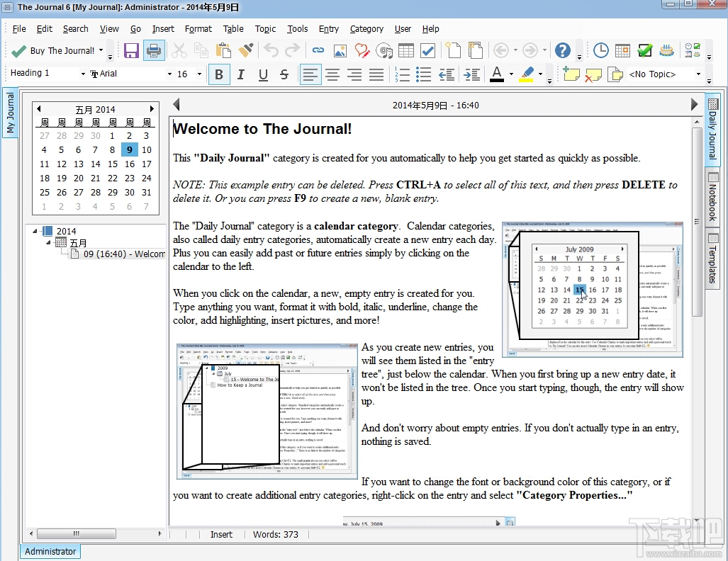This screenshot has width=728, height=561.
Task: Open the File menu
Action: pos(19,29)
